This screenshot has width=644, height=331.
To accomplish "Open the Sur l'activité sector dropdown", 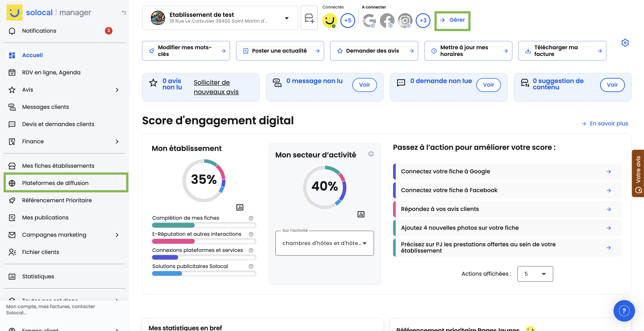I will click(324, 243).
